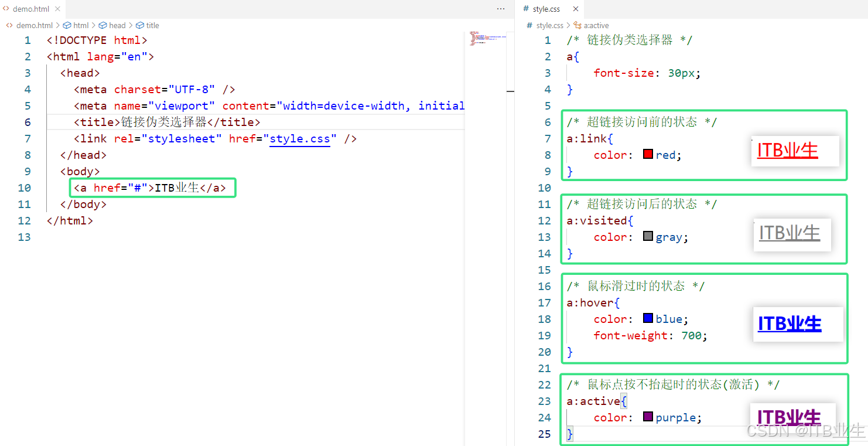The image size is (868, 446).
Task: Click the title text 链接伪类选择器 in line 6
Action: pos(164,122)
